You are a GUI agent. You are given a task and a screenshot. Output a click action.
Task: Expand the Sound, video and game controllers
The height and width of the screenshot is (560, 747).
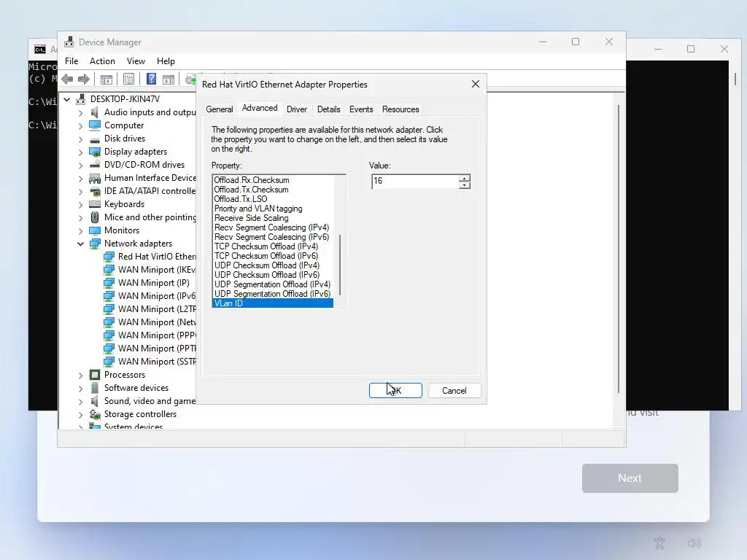coord(80,402)
